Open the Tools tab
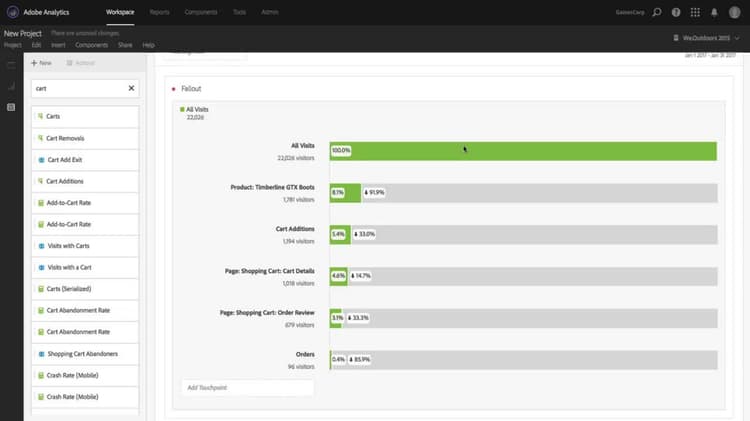 (x=240, y=12)
